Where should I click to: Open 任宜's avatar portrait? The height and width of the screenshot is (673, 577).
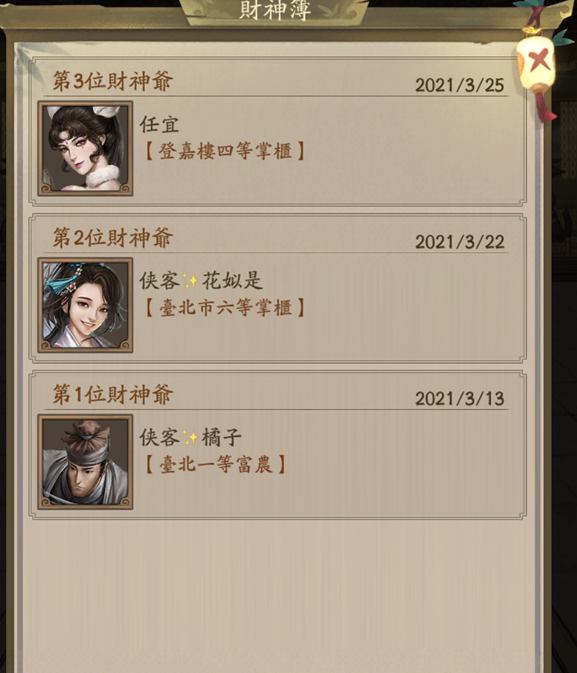[85, 149]
